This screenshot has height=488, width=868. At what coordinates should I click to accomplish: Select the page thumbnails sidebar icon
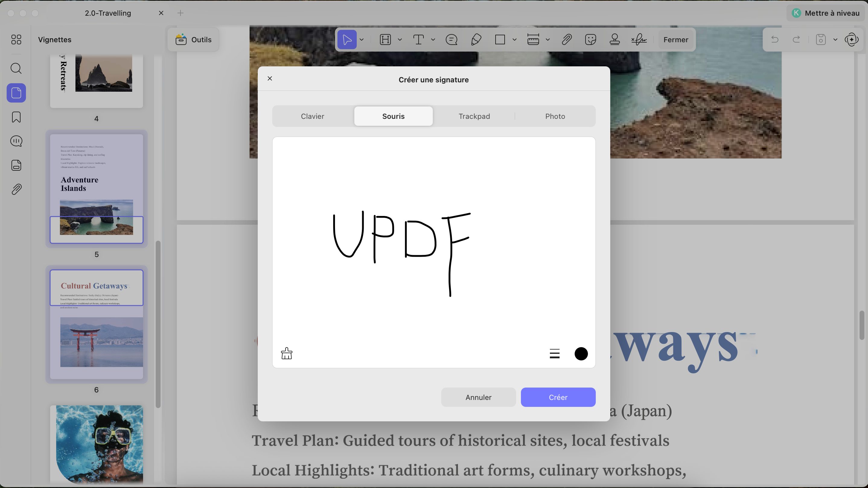pyautogui.click(x=16, y=93)
